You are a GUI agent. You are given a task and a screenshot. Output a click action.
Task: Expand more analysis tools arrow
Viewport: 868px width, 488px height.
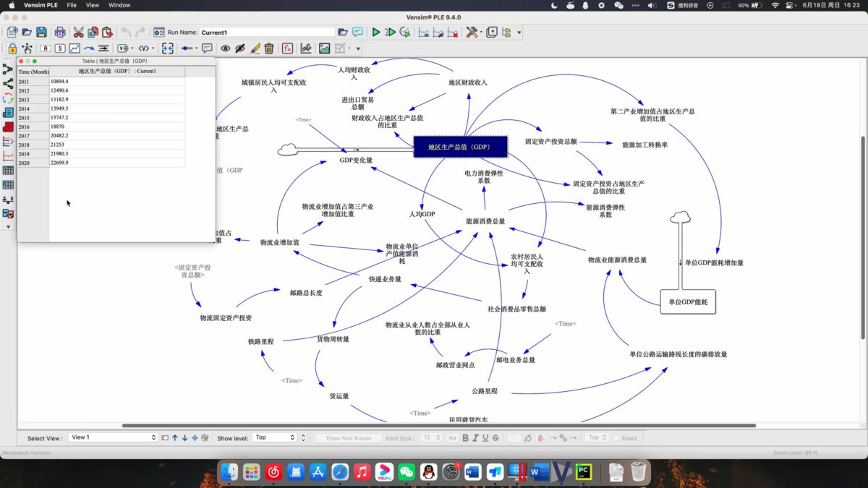(8, 226)
